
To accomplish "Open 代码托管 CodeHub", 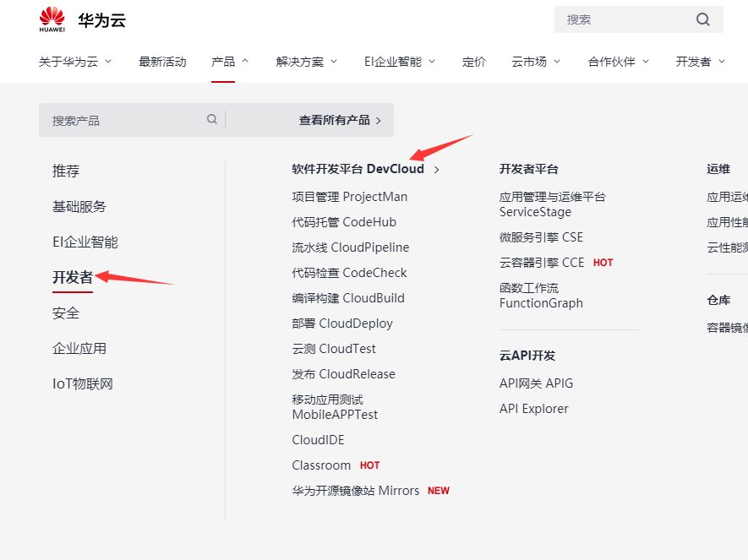I will pyautogui.click(x=344, y=222).
